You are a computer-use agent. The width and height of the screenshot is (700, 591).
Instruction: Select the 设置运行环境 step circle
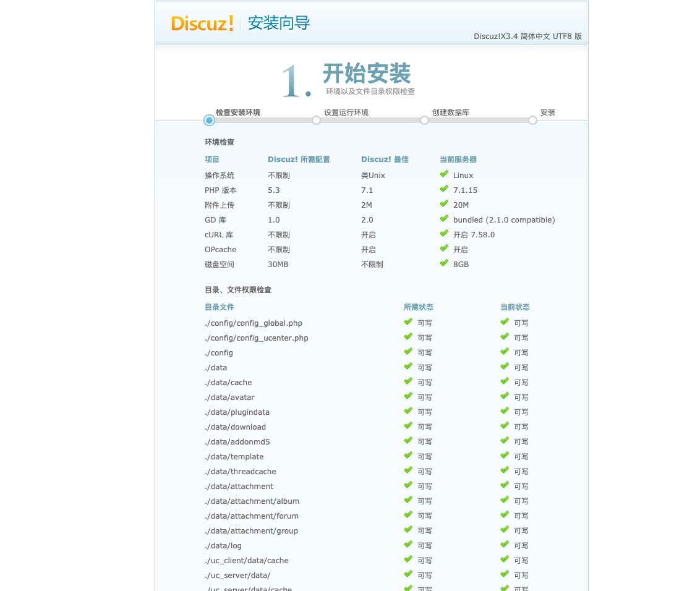click(x=316, y=120)
